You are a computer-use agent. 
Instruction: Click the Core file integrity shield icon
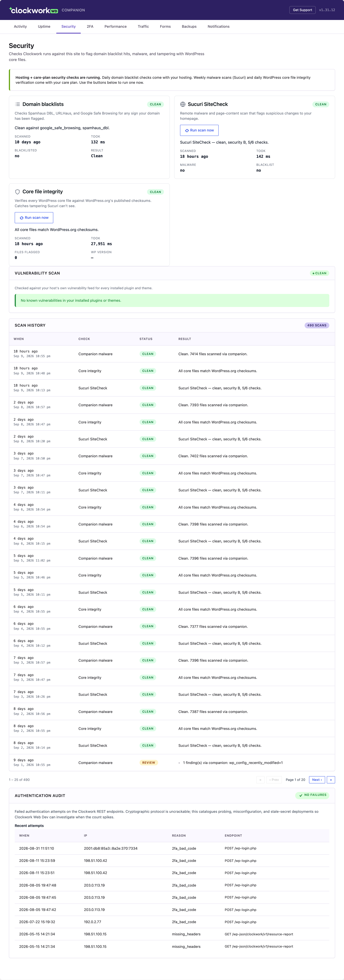(x=17, y=192)
